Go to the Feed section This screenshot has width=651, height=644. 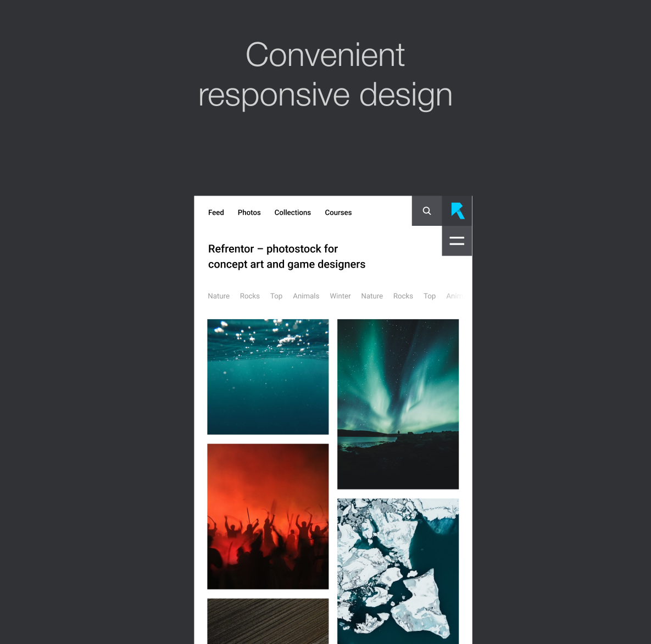216,213
